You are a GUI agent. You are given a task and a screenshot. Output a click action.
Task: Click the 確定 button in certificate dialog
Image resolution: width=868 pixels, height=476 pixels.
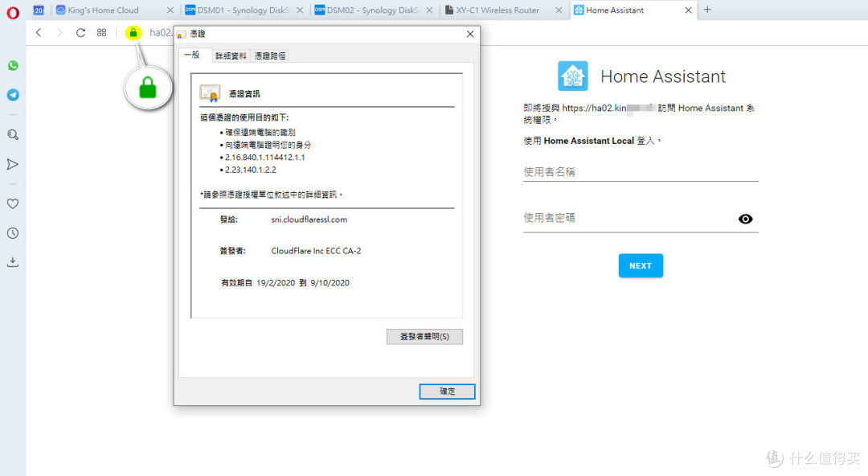coord(447,392)
